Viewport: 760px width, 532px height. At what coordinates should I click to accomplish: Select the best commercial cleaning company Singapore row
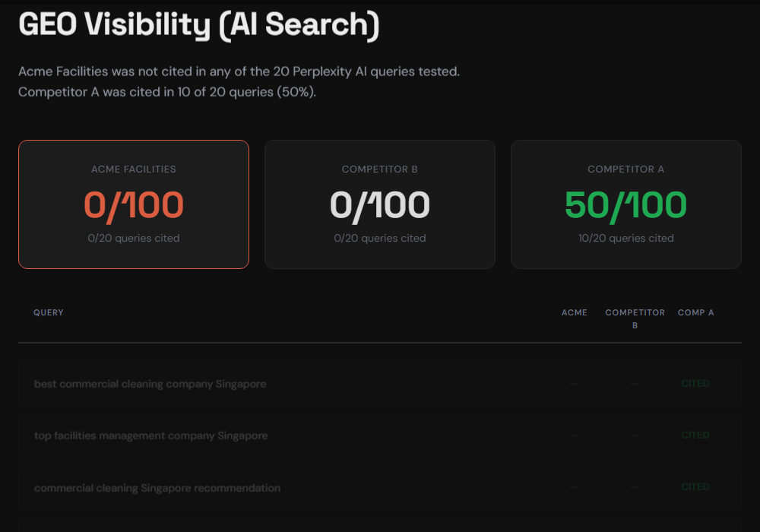tap(150, 384)
